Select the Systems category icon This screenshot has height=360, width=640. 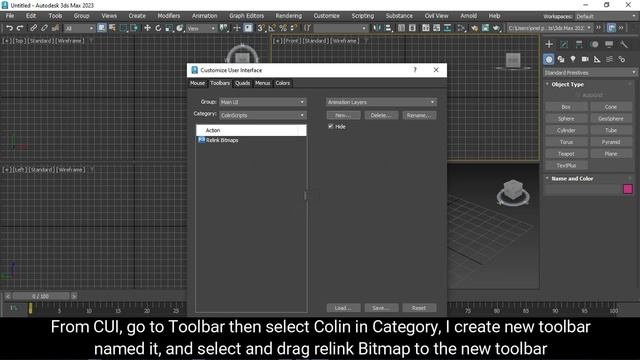point(622,59)
